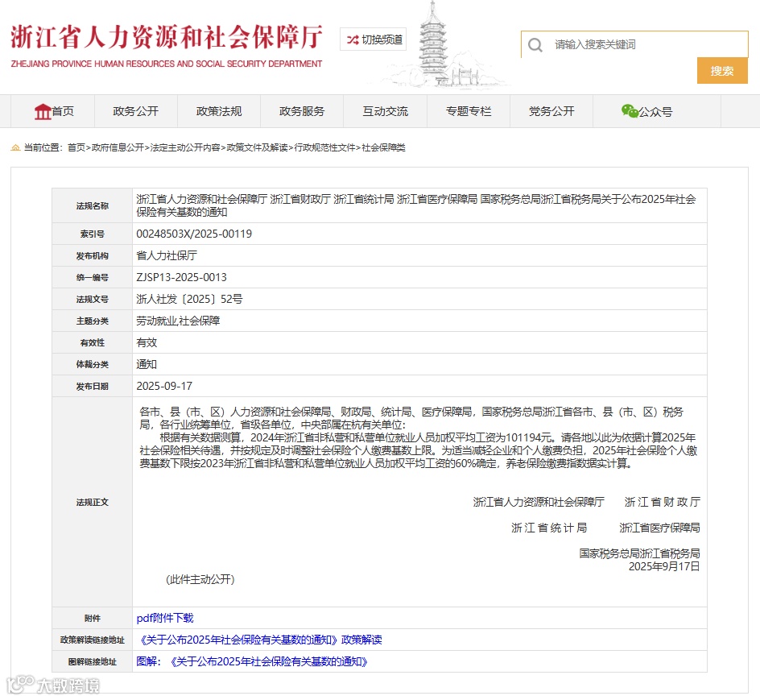Click 社会保障类 in the breadcrumb
The image size is (760, 700).
click(383, 147)
